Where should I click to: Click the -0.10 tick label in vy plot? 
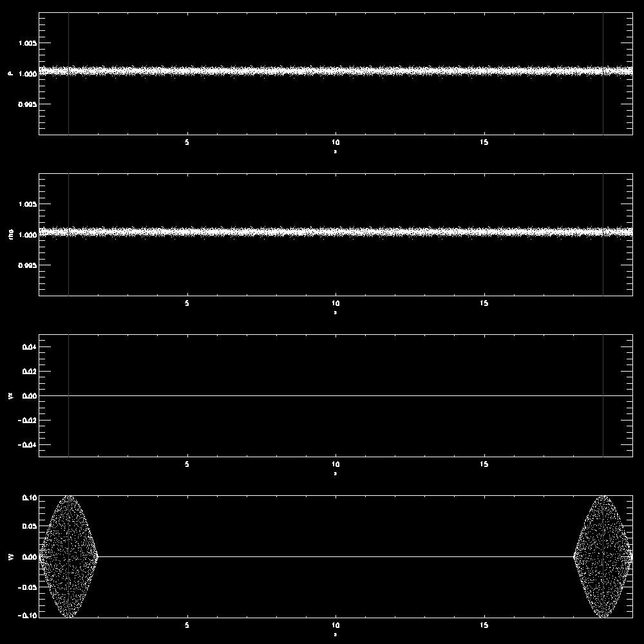[26, 616]
